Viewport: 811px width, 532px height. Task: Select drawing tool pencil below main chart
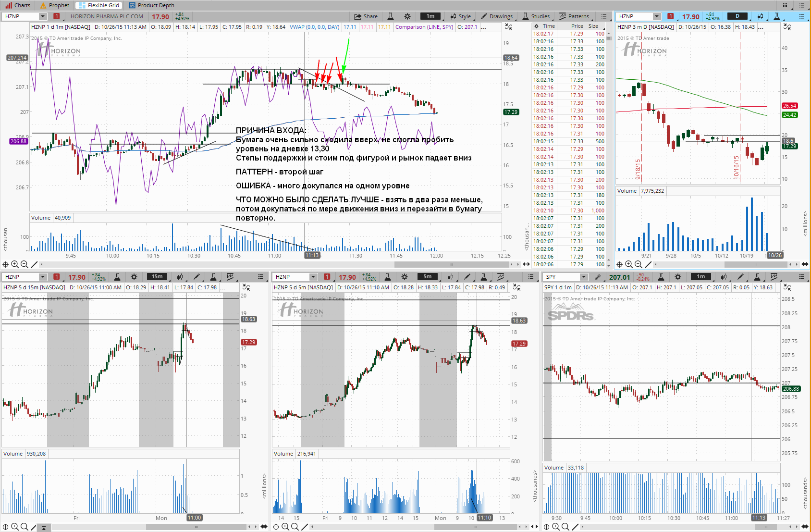[34, 264]
